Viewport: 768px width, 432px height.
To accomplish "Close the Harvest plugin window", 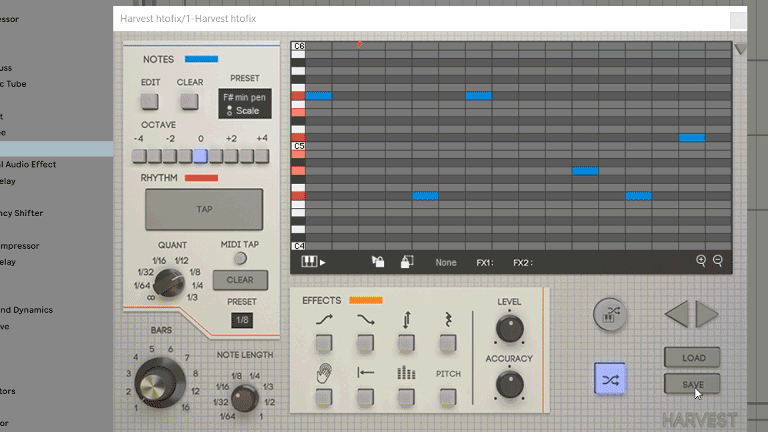I will (738, 20).
